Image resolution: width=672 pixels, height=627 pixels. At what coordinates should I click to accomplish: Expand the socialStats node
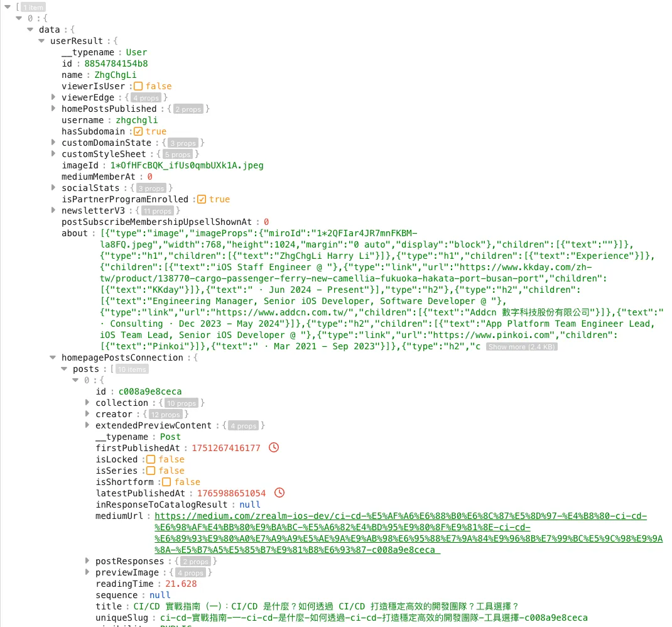coord(54,188)
